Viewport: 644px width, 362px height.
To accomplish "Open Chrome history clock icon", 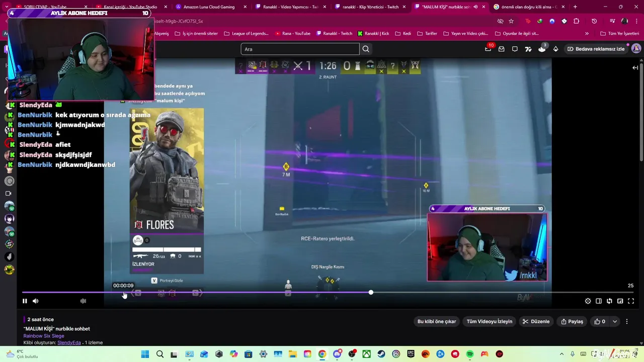I will 594,21.
